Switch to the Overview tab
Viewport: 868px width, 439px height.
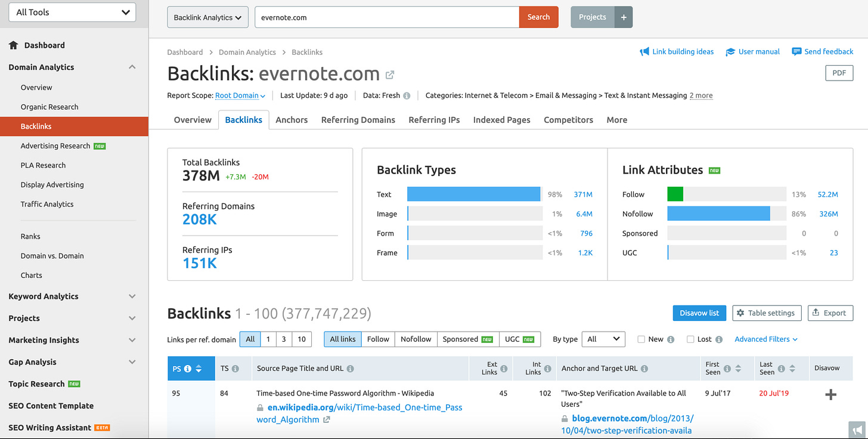pos(193,120)
